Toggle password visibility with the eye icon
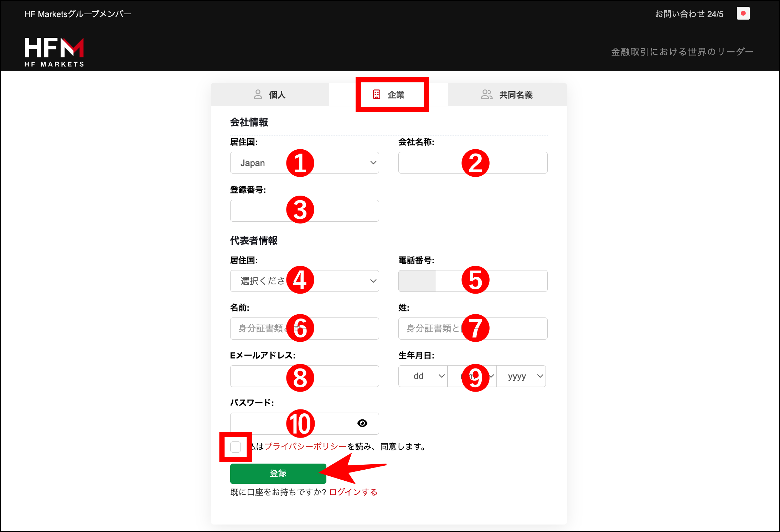The height and width of the screenshot is (532, 780). [x=362, y=423]
